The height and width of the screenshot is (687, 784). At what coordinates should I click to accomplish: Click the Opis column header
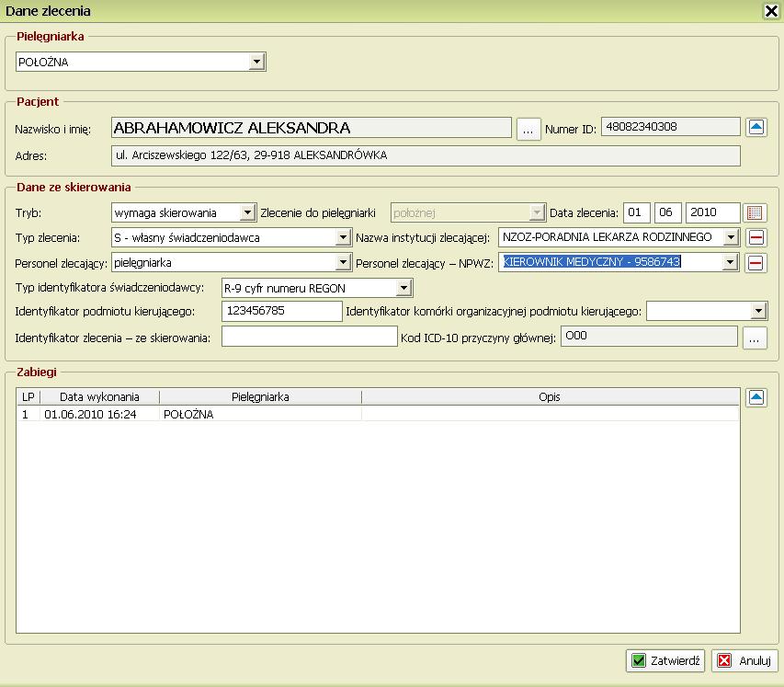coord(550,396)
